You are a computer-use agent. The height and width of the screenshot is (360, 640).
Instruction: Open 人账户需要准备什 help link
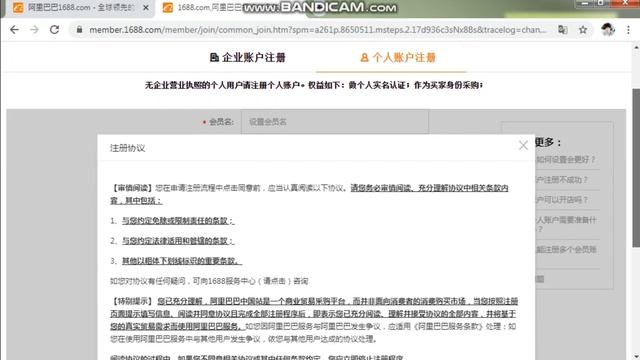pos(566,224)
